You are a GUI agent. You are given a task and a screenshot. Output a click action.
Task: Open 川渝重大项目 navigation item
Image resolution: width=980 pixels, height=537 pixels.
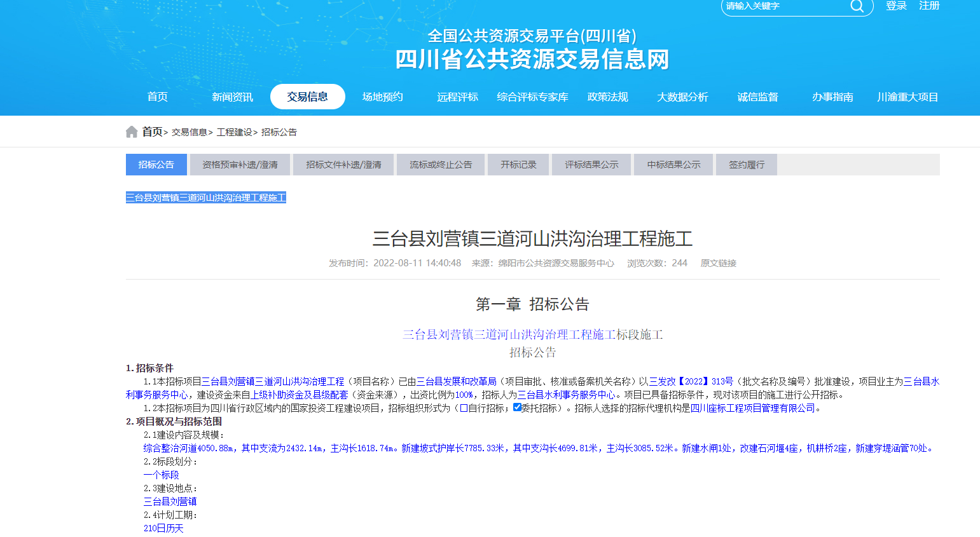pyautogui.click(x=908, y=97)
